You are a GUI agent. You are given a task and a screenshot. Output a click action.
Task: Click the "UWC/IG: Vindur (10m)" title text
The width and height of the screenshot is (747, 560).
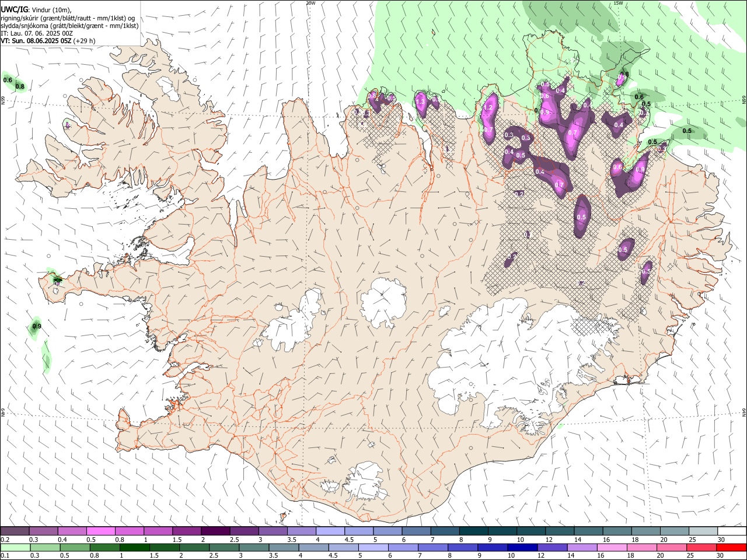click(36, 9)
